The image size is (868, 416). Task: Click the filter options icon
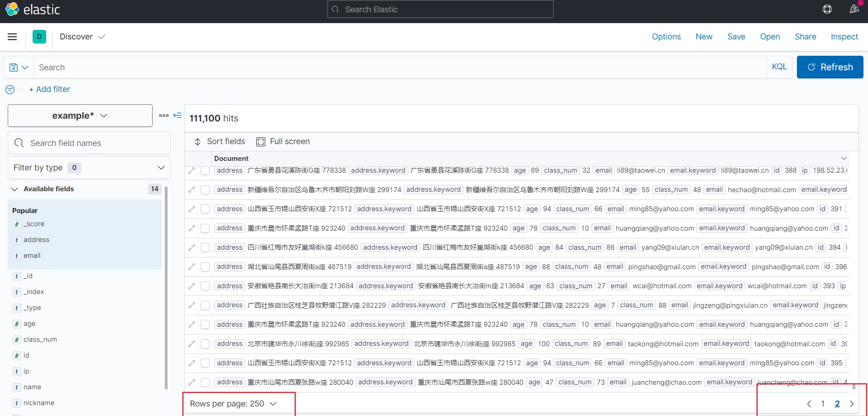10,90
